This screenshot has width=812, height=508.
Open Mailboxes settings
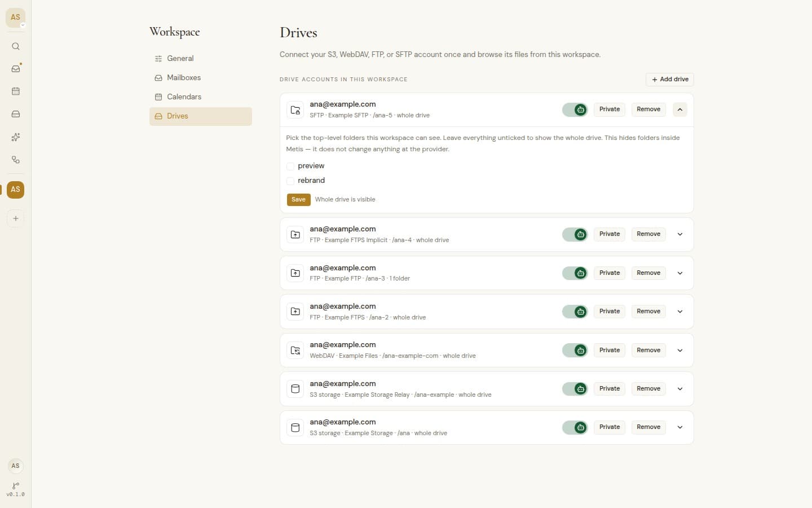point(200,78)
